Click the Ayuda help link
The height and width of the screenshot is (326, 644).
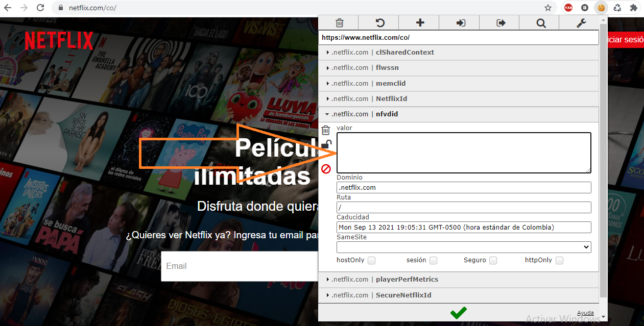(x=585, y=313)
